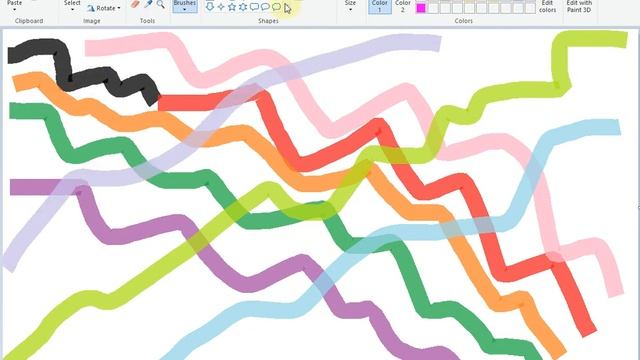The image size is (640, 360).
Task: Pick the empty custom swatch next to magenta
Action: tap(433, 8)
